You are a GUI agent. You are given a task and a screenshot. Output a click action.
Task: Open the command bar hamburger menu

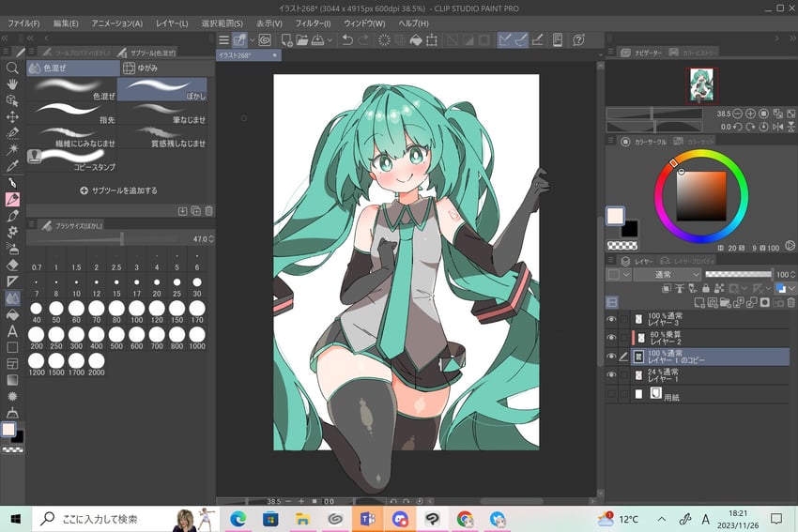tap(223, 39)
